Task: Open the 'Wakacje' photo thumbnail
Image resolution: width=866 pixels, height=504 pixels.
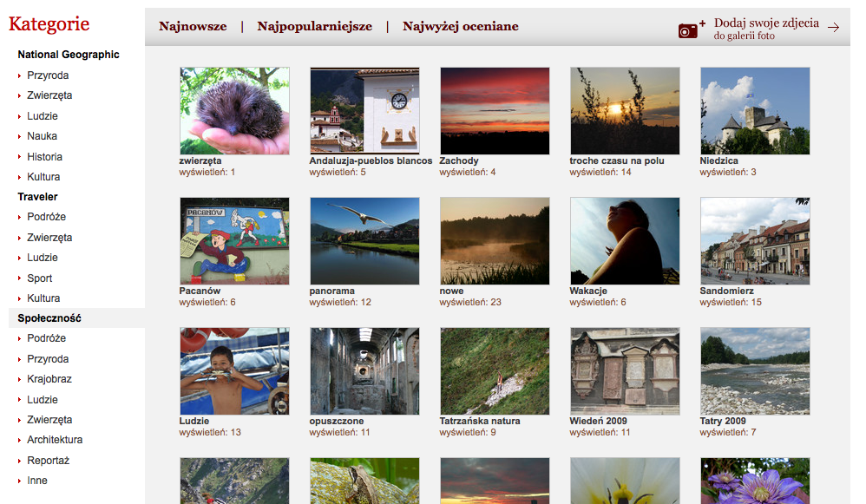Action: pyautogui.click(x=625, y=240)
